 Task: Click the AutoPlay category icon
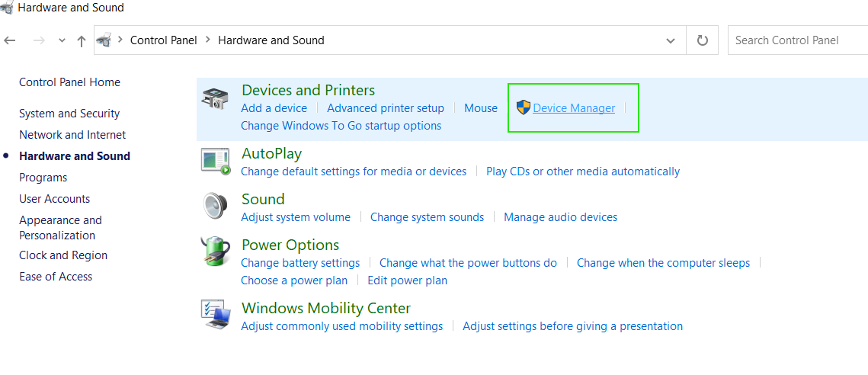(x=215, y=161)
